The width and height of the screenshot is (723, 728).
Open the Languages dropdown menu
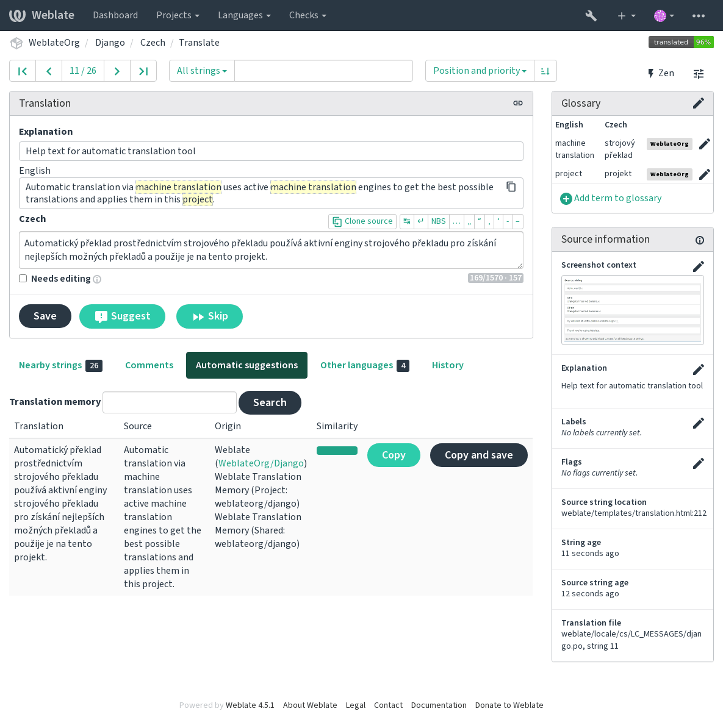coord(244,15)
